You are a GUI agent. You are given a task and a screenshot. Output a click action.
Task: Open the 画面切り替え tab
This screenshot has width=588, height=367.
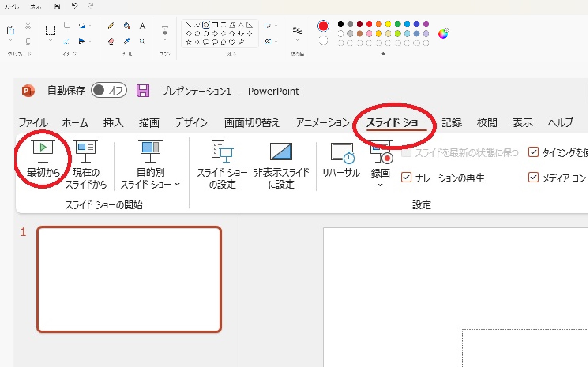tap(252, 123)
